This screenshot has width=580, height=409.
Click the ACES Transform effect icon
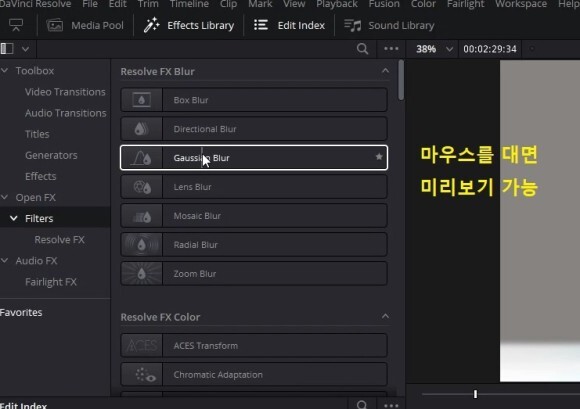point(142,345)
